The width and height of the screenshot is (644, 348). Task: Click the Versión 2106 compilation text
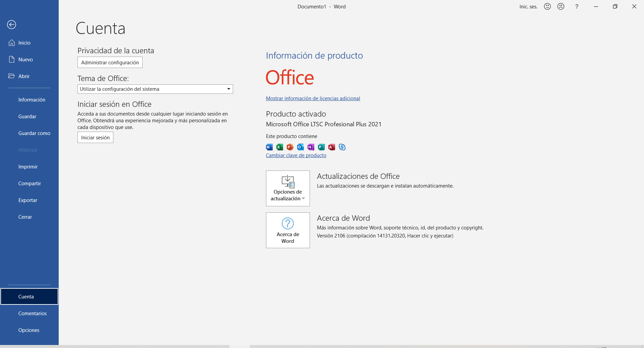click(x=385, y=235)
